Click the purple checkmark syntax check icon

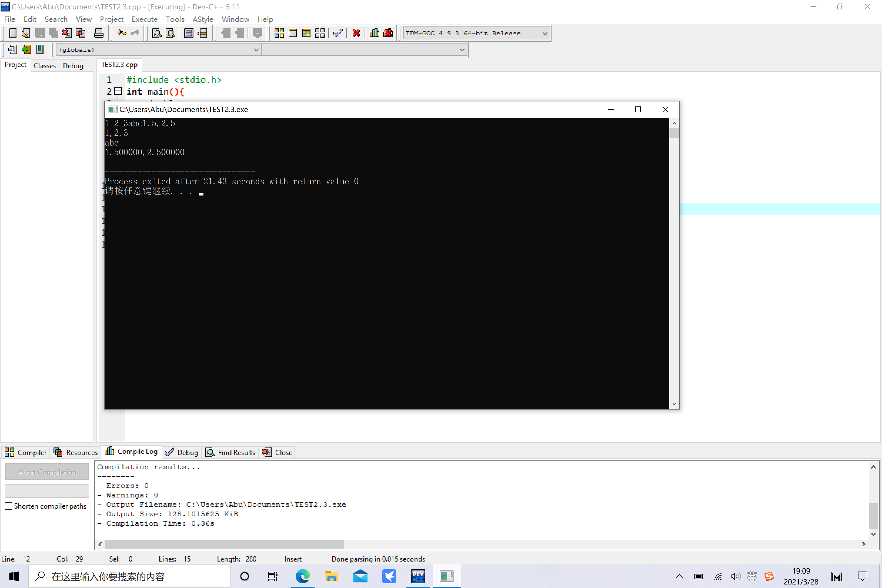tap(338, 33)
